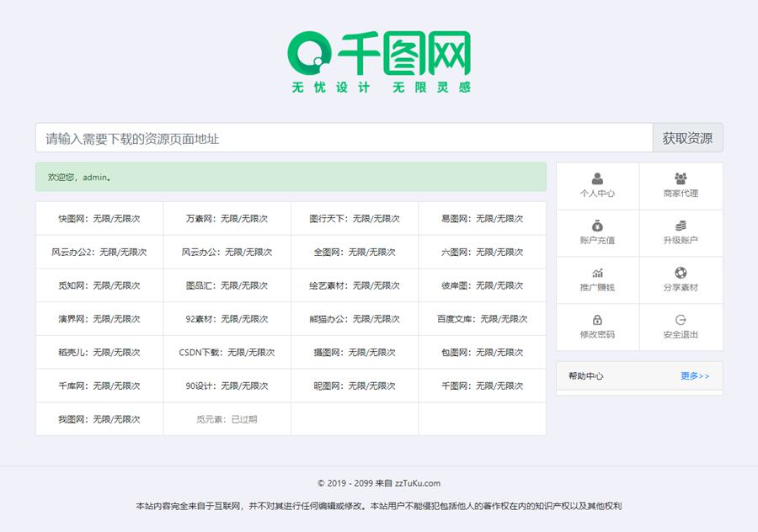This screenshot has width=758, height=532.
Task: Select the 熊猫办公 quota entry
Action: (354, 319)
